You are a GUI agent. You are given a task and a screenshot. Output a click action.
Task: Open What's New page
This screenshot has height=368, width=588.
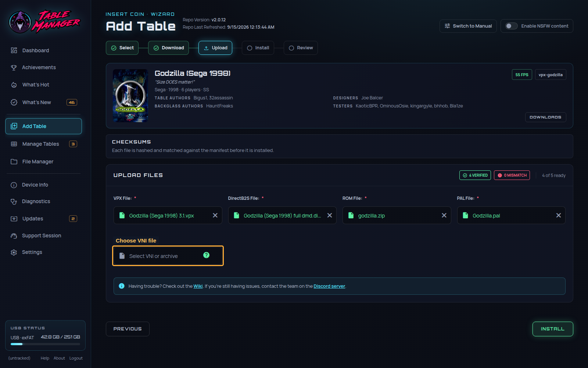[x=43, y=102]
